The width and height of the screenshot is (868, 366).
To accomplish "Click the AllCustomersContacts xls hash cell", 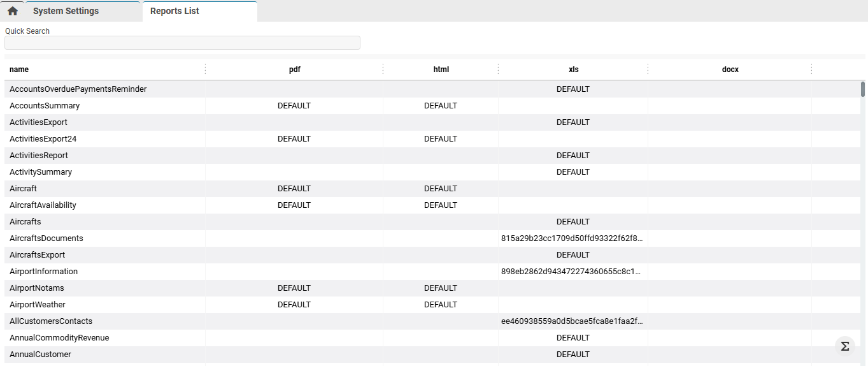I will (x=572, y=321).
